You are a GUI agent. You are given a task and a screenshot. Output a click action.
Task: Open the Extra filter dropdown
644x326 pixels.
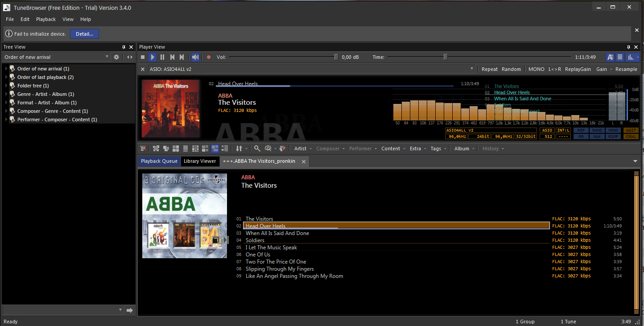coord(418,149)
